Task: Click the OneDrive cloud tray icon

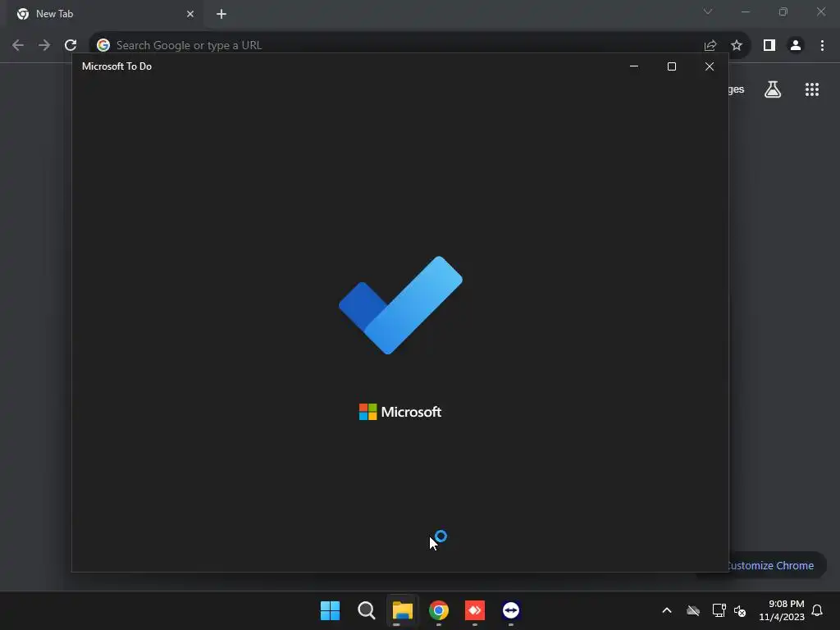Action: [693, 610]
